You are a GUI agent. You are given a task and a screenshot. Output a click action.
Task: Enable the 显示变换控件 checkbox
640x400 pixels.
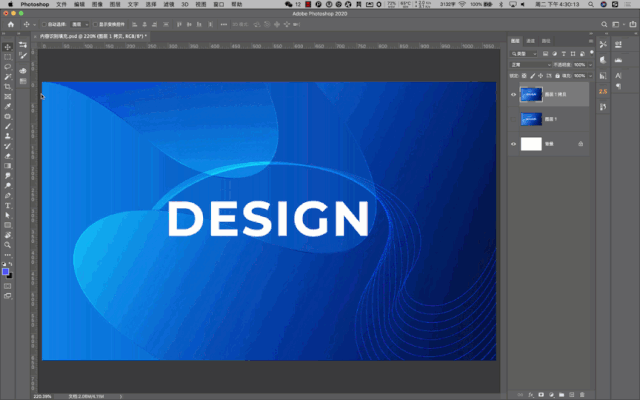point(97,24)
